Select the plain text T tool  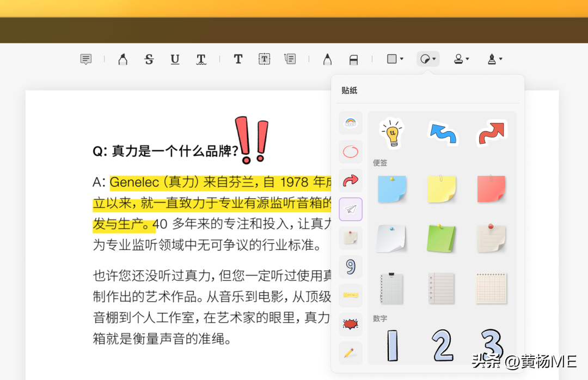pyautogui.click(x=238, y=59)
